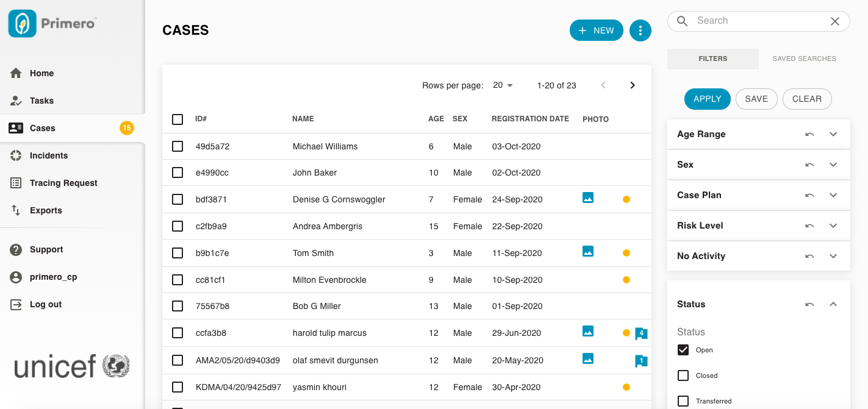Reset the Risk Level filter

coord(809,226)
